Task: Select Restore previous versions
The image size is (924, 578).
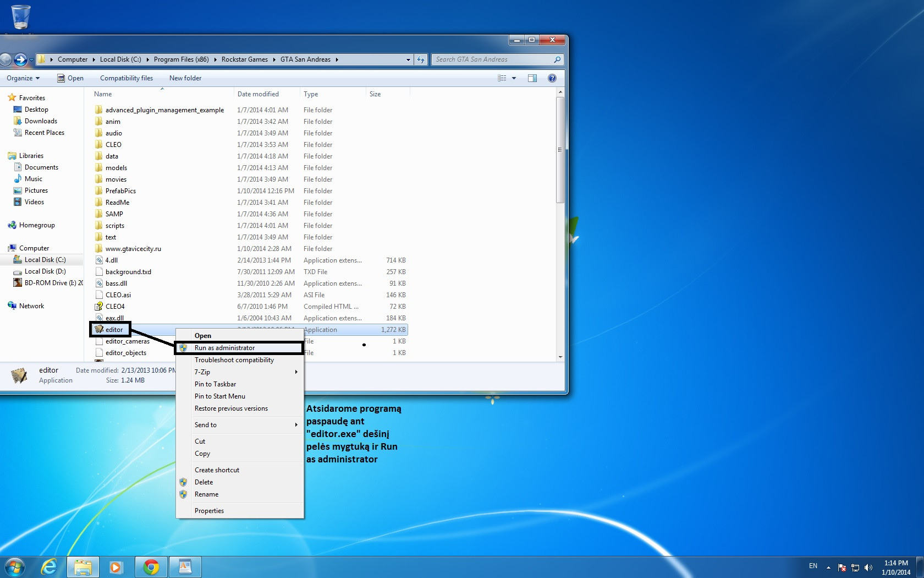Action: coord(240,408)
